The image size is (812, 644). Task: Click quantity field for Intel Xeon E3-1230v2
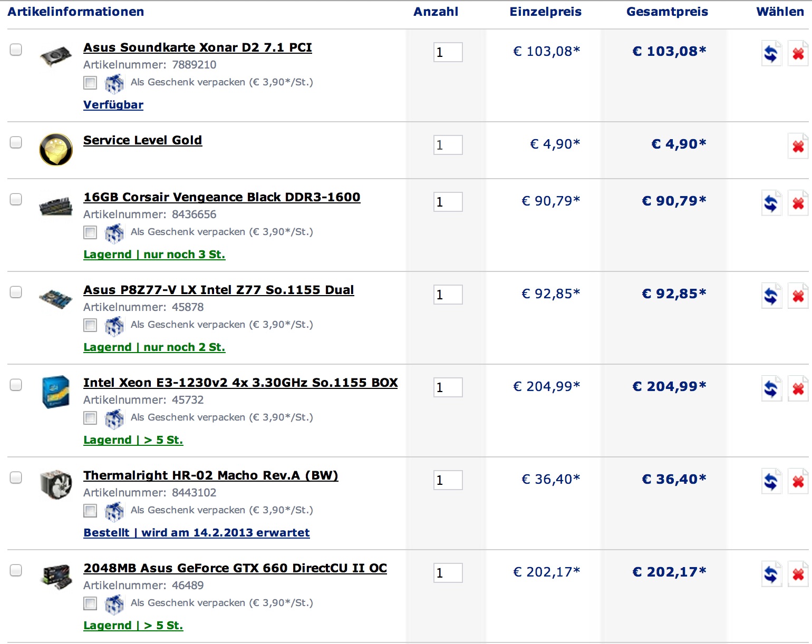tap(448, 387)
